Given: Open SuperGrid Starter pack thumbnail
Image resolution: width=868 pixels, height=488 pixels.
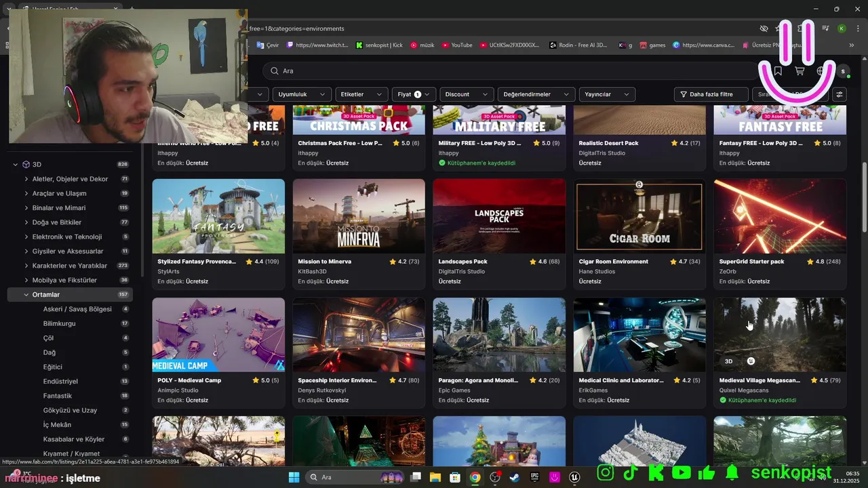Looking at the screenshot, I should [x=780, y=216].
